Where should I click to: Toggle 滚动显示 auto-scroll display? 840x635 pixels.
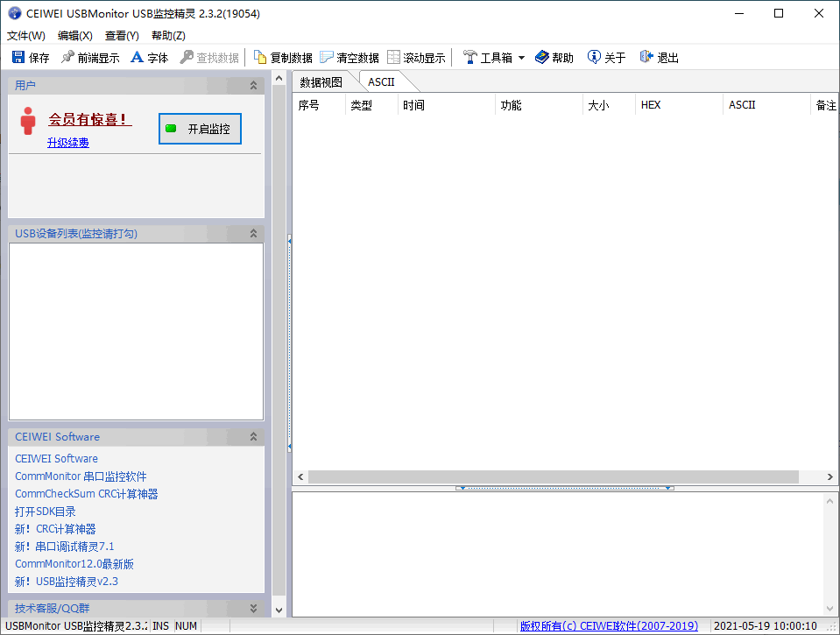[x=416, y=57]
